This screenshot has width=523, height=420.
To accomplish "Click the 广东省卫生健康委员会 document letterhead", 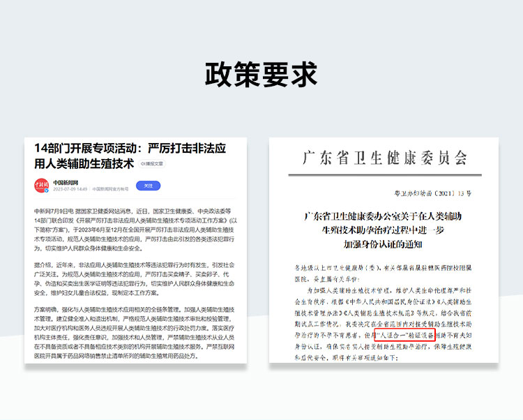I will tap(384, 158).
